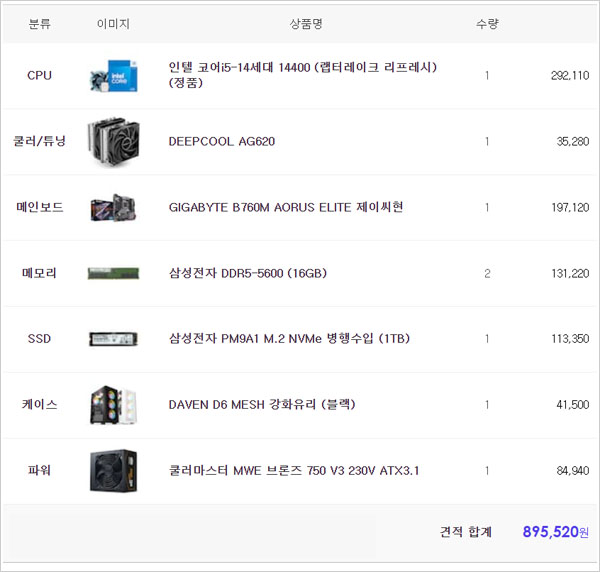Open 삼성전자 PM9A1 M.2 NVMe product name
Viewport: 600px width, 572px height.
click(x=289, y=339)
